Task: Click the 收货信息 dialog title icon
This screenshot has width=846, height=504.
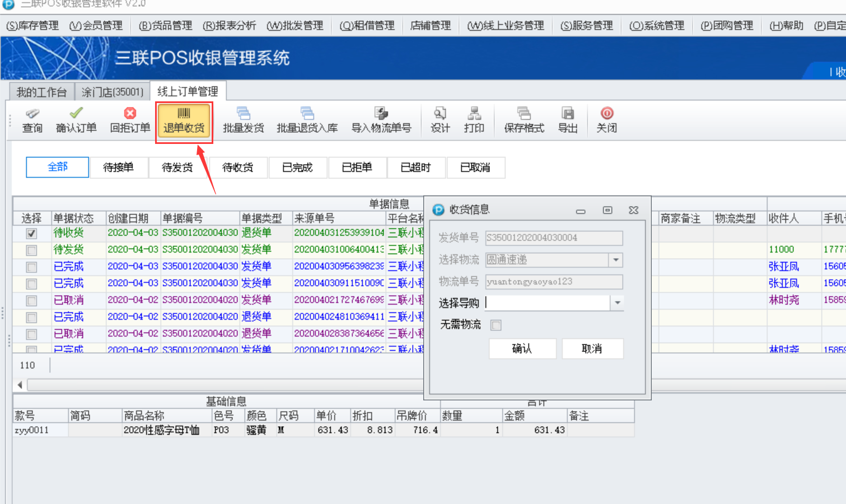Action: 438,210
